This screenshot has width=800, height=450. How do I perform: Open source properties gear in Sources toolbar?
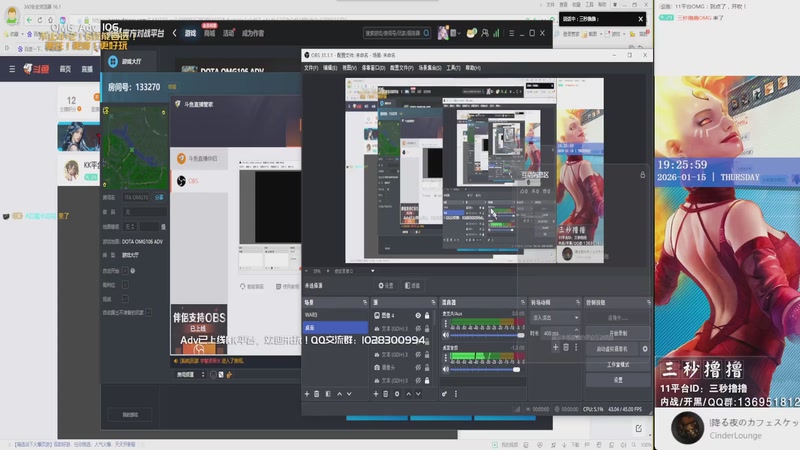click(397, 394)
